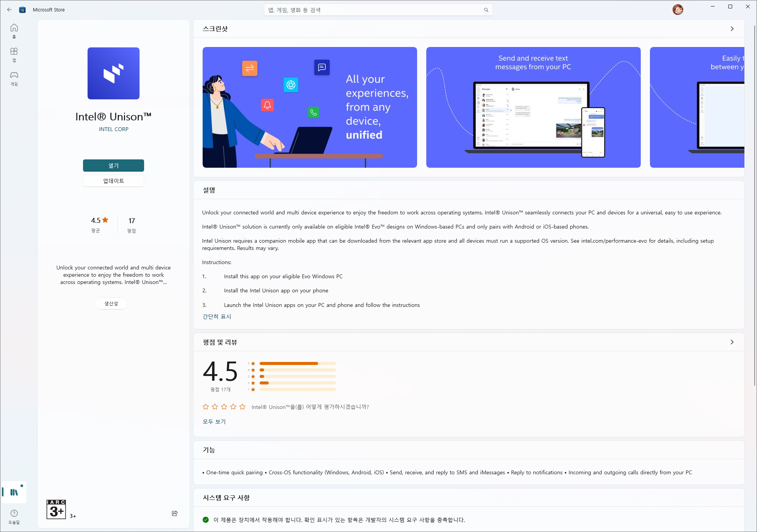Click the share icon
This screenshot has height=532, width=757.
(x=175, y=513)
